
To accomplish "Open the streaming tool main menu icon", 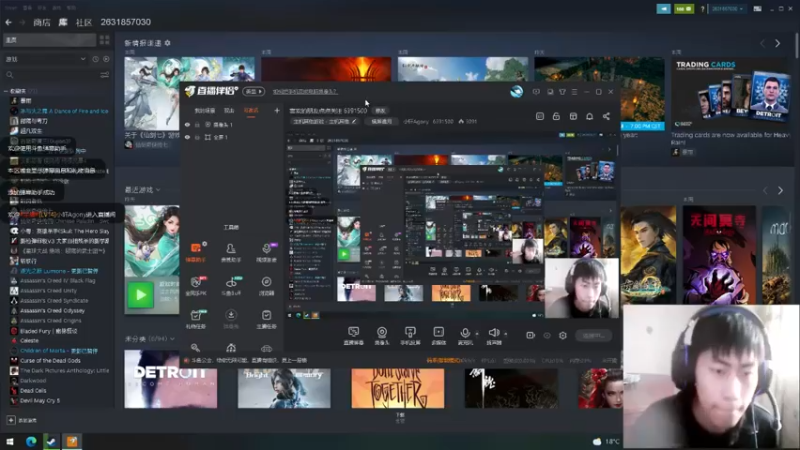I will (574, 92).
